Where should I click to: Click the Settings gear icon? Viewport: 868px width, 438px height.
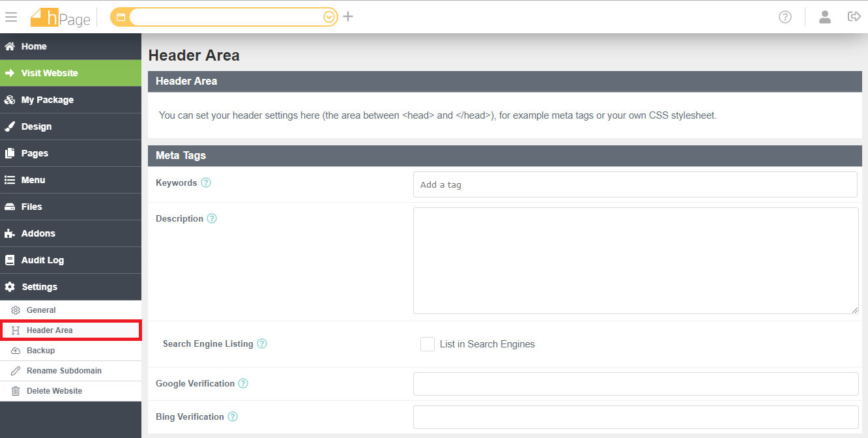10,287
